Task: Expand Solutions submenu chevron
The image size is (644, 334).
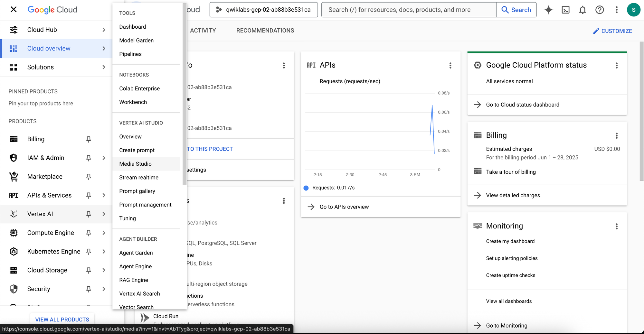Action: coord(104,67)
